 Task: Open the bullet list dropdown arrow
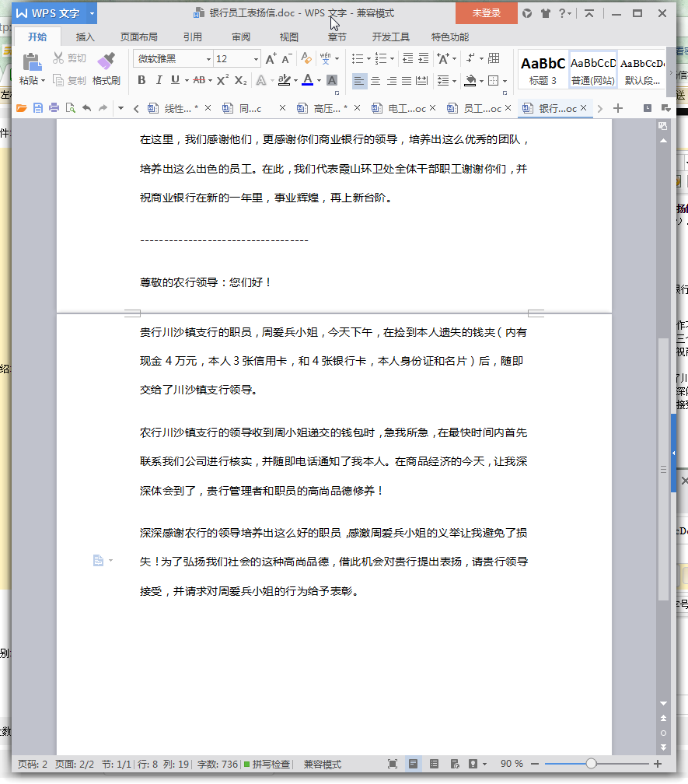(x=368, y=59)
